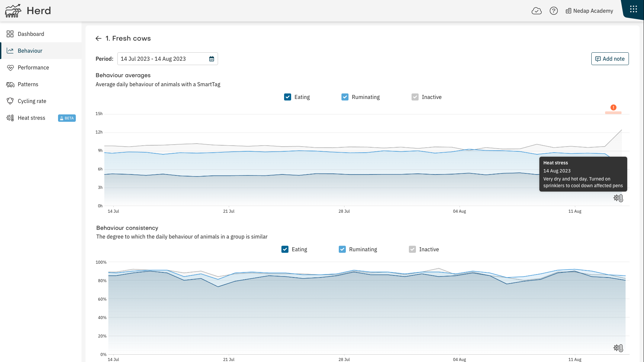
Task: Click the Heat stress thermometer sidebar icon
Action: click(10, 118)
